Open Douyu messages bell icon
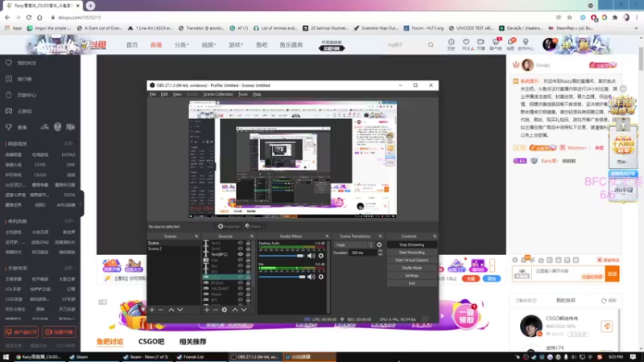 (510, 43)
